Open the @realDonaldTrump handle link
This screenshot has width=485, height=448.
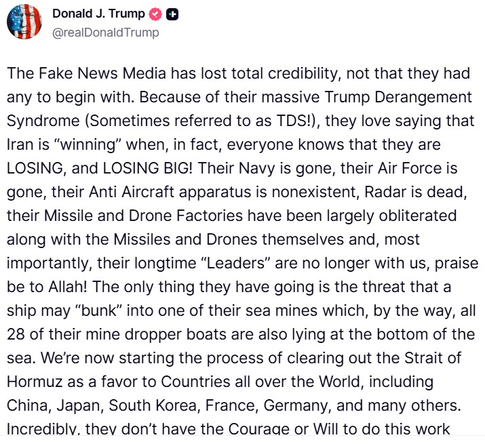[x=106, y=32]
